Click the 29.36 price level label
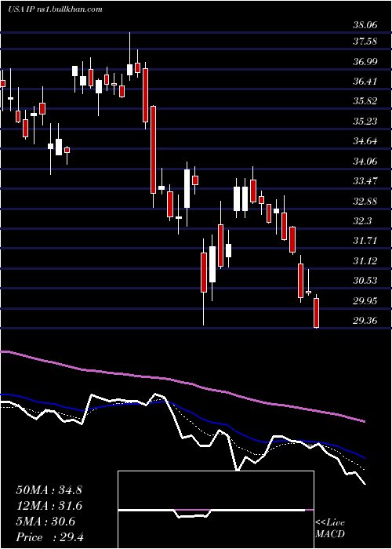 click(x=365, y=321)
